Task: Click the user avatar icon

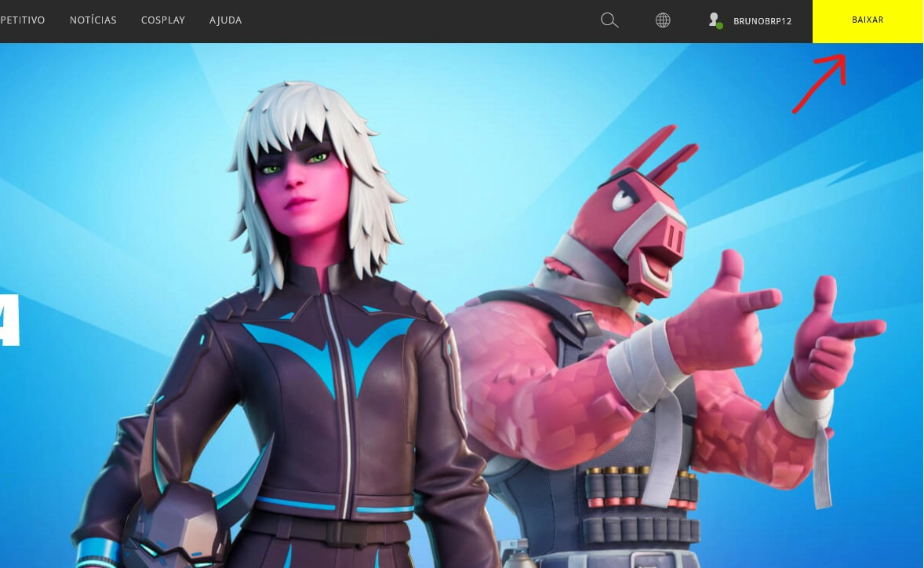Action: (x=715, y=20)
